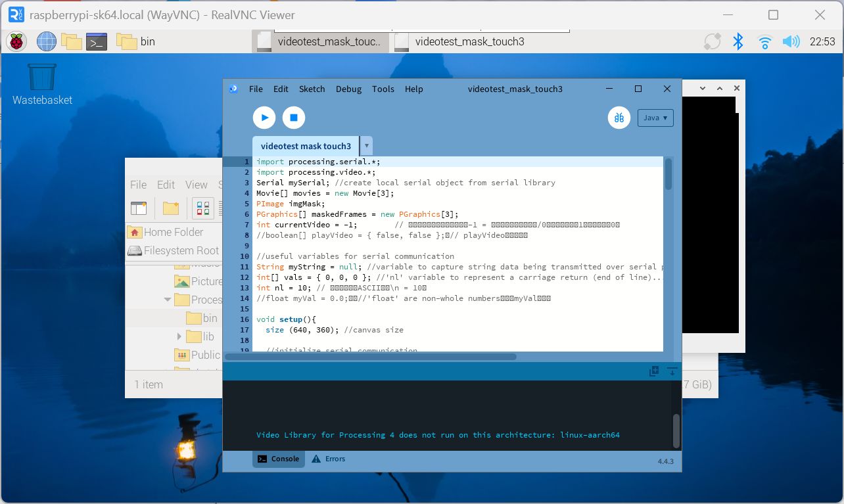Open the volume control in the tray
Image resolution: width=844 pixels, height=504 pixels.
[x=791, y=41]
